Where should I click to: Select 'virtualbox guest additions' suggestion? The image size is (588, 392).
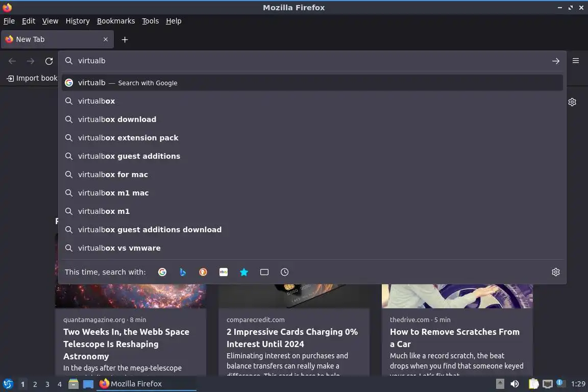[312, 156]
